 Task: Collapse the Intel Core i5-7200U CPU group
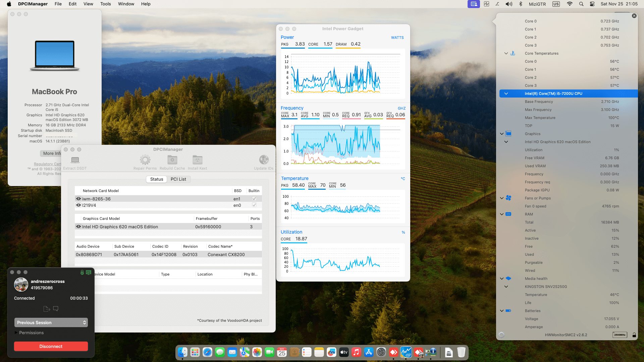506,94
